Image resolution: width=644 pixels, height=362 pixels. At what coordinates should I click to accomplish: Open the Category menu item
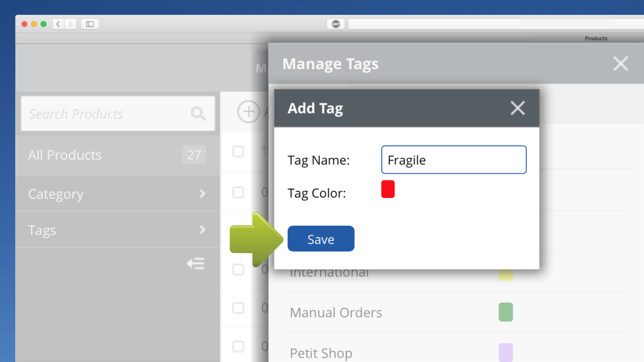point(117,194)
